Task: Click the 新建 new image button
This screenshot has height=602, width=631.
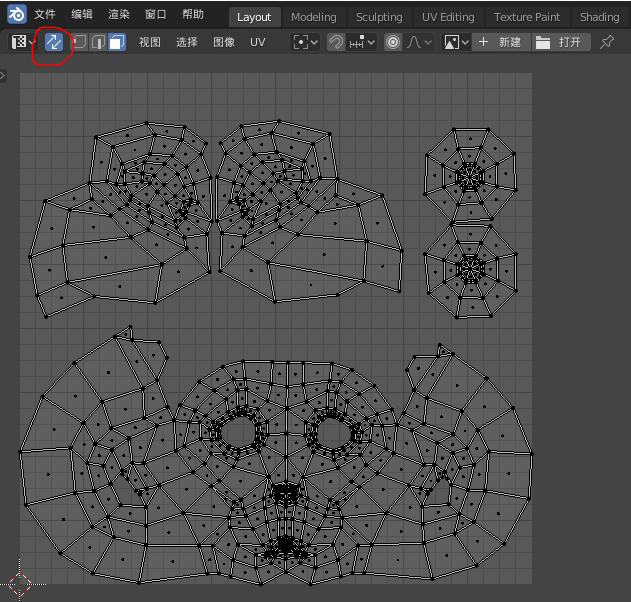Action: point(501,42)
